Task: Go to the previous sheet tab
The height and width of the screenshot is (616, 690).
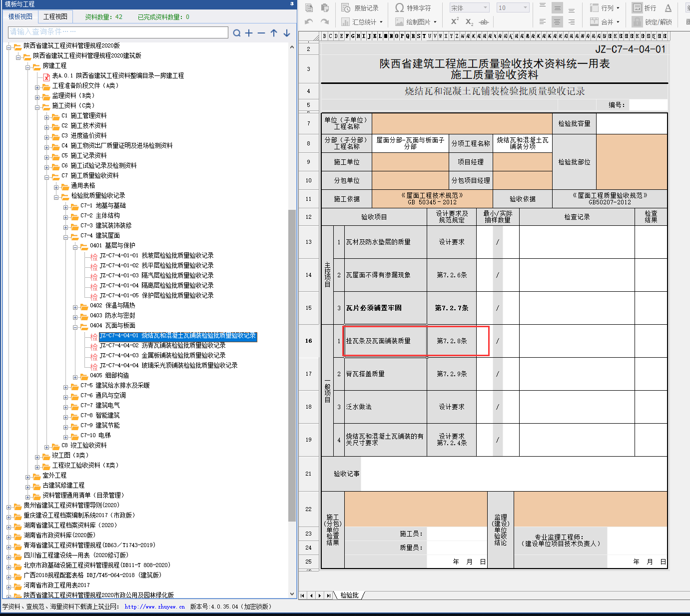Action: (x=311, y=596)
